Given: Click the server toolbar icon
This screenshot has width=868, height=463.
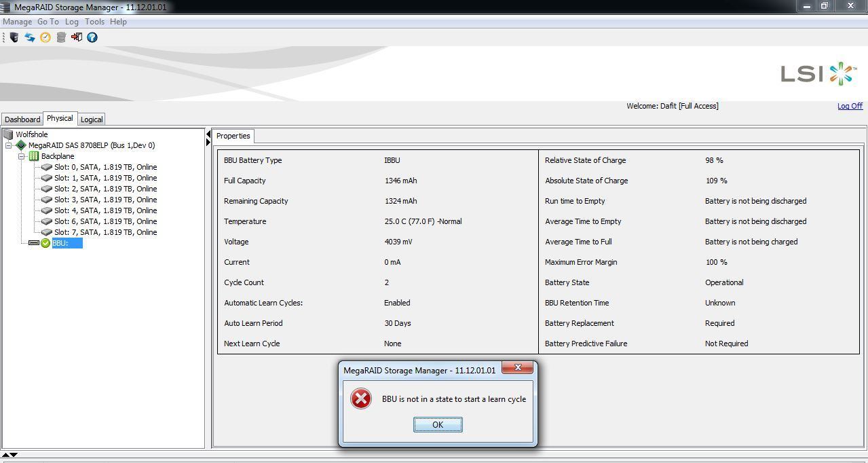Looking at the screenshot, I should pos(14,37).
